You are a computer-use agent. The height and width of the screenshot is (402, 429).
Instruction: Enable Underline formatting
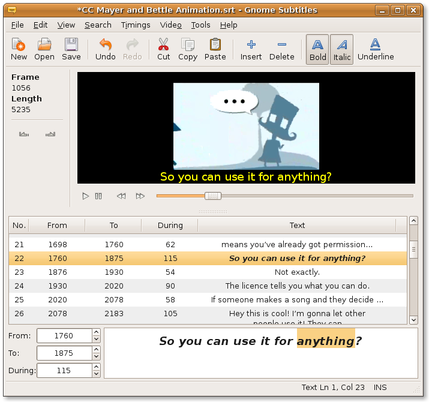click(x=375, y=49)
